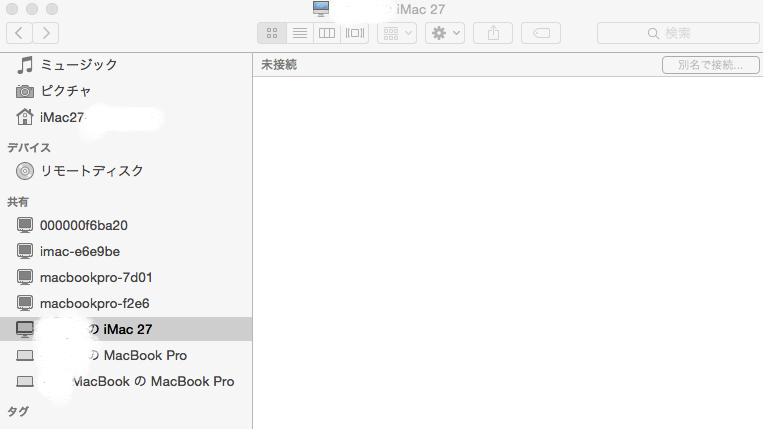Screen dimensions: 763x429
Task: Go back with the left chevron button
Action: [19, 33]
